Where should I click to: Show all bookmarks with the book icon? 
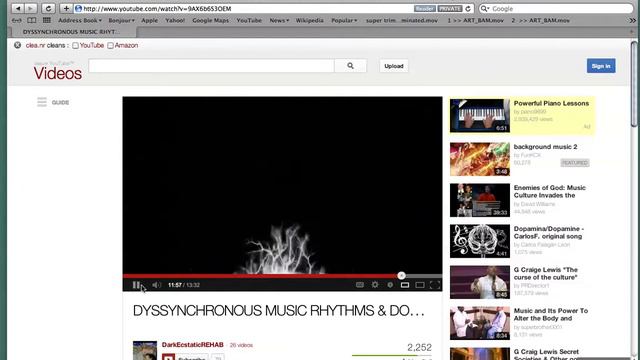[x=31, y=20]
